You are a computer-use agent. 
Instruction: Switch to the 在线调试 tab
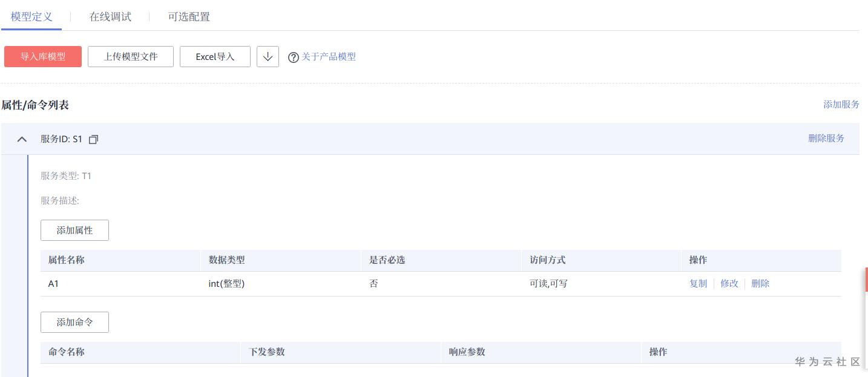[110, 17]
